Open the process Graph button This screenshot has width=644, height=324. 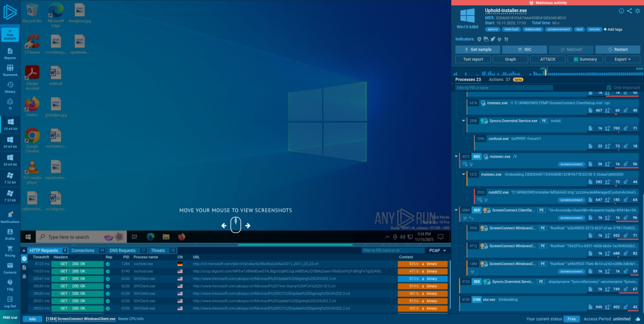510,59
